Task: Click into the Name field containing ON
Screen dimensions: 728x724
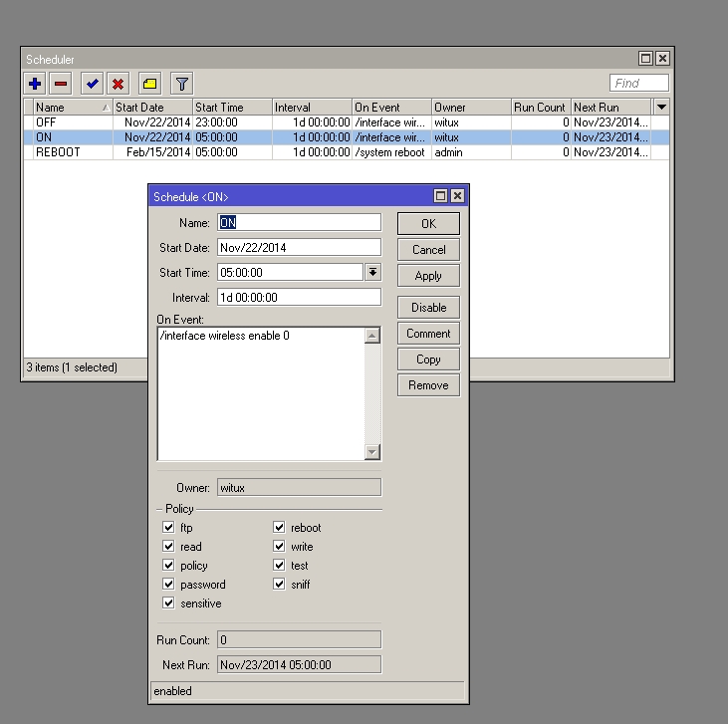Action: point(299,222)
